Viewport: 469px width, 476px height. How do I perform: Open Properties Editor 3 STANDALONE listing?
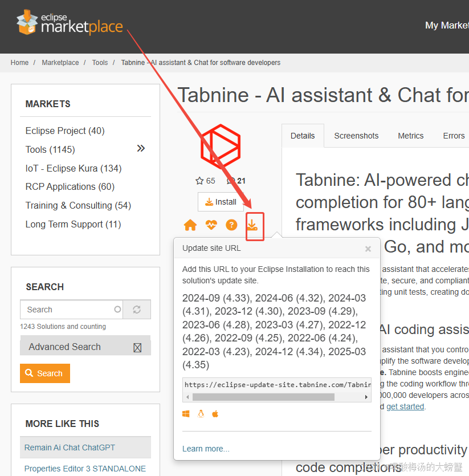pos(85,469)
